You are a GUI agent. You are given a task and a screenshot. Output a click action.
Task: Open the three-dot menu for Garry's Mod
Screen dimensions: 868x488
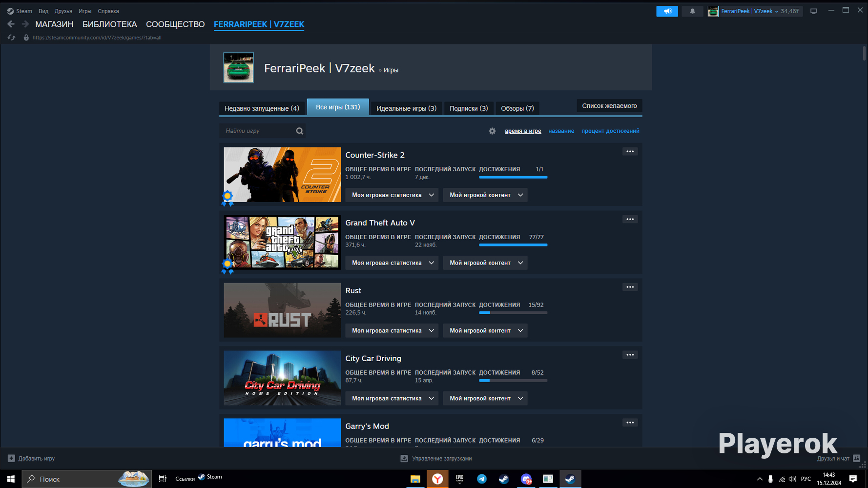tap(630, 423)
